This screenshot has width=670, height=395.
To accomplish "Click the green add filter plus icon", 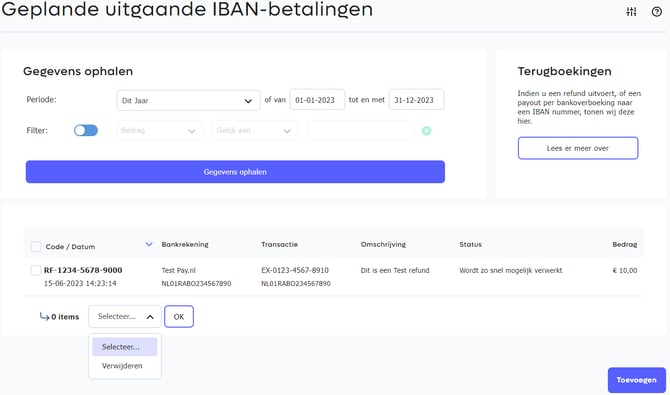I will point(426,131).
